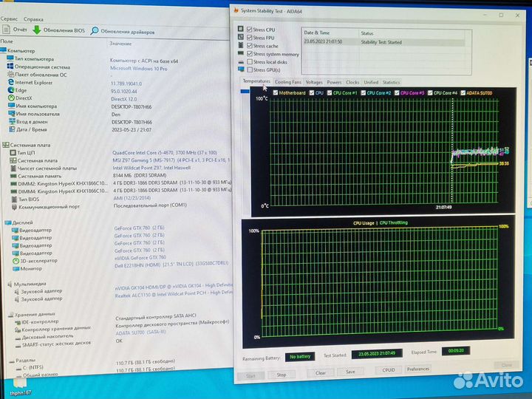Click the Коммуникационный порт icon
This screenshot has height=399, width=532.
[x=14, y=207]
